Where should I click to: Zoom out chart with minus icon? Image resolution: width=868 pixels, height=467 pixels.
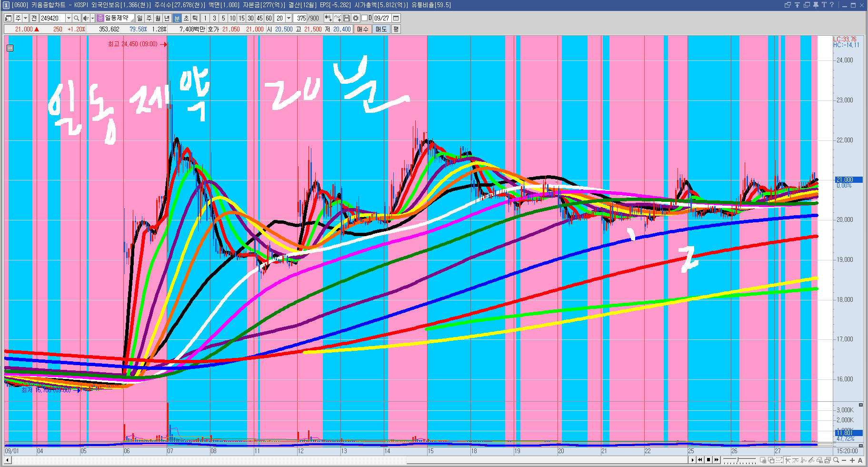tap(844, 460)
